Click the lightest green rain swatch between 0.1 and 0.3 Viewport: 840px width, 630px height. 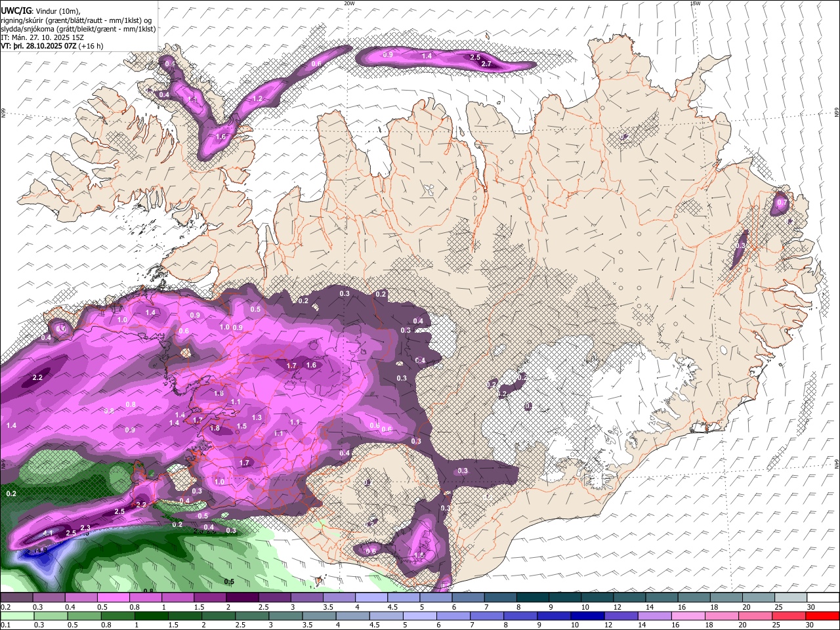[x=16, y=616]
